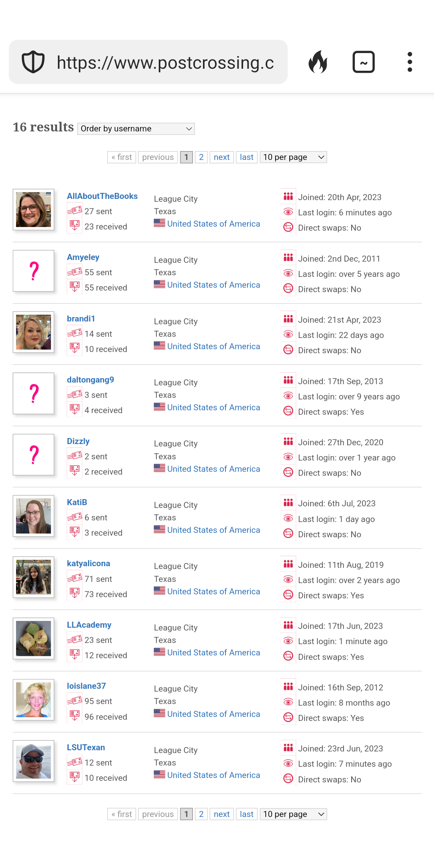Open the bottom 10 per page dropdown
Viewport: 434px width, 868px height.
tap(293, 814)
